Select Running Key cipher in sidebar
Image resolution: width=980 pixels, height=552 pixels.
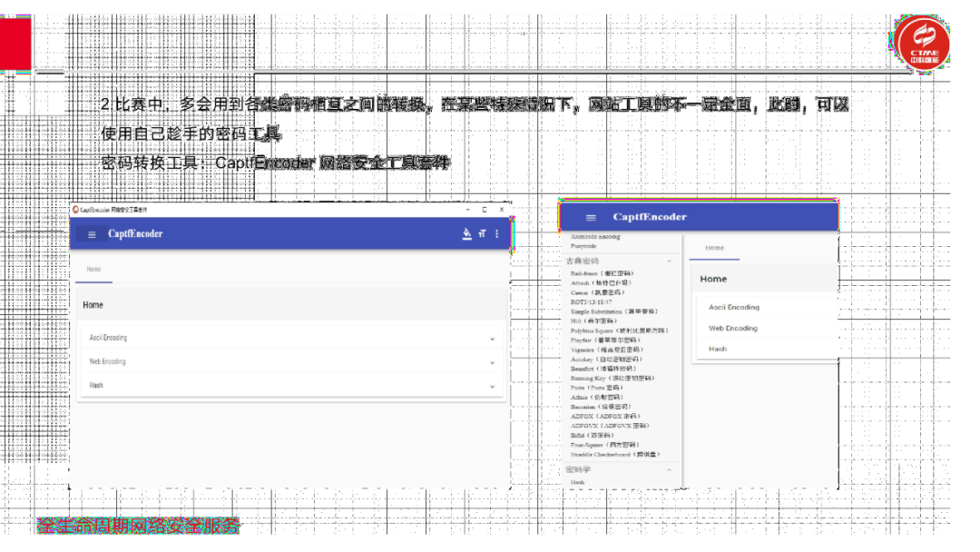point(612,379)
